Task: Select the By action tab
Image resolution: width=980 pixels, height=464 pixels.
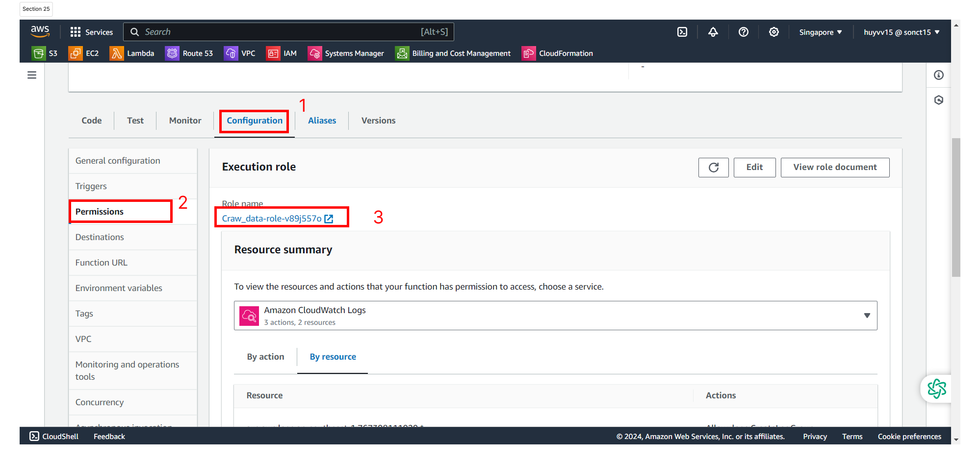Action: pyautogui.click(x=265, y=357)
